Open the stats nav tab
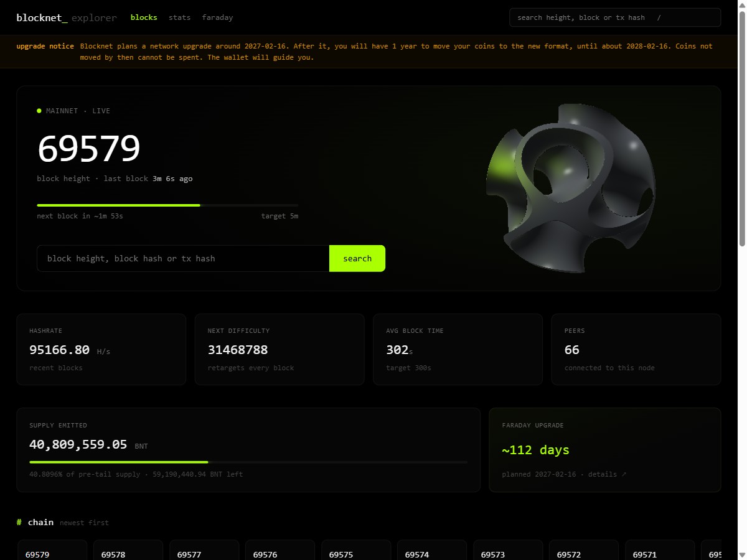 tap(180, 17)
